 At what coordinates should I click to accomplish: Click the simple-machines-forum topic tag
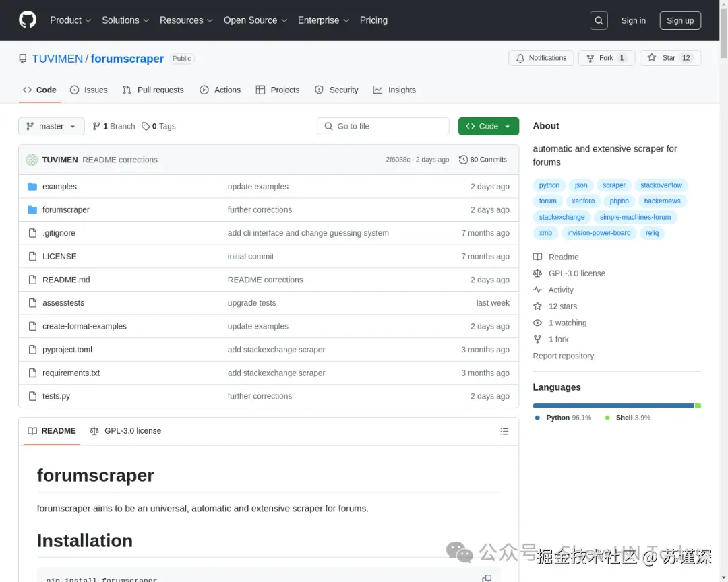(x=635, y=217)
